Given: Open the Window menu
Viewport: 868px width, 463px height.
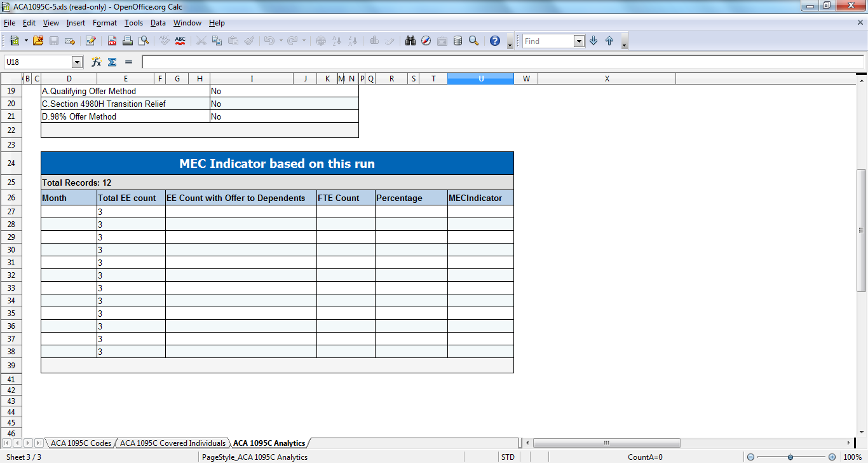Looking at the screenshot, I should [x=187, y=23].
